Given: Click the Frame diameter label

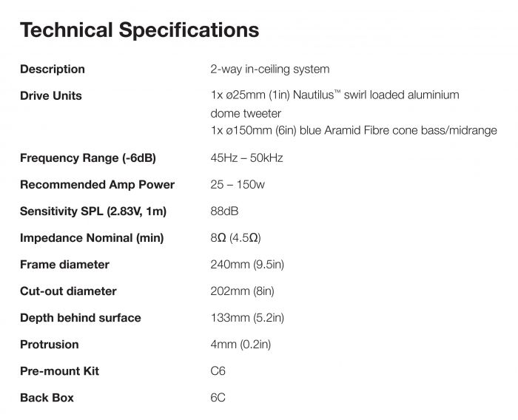Looking at the screenshot, I should point(64,265).
